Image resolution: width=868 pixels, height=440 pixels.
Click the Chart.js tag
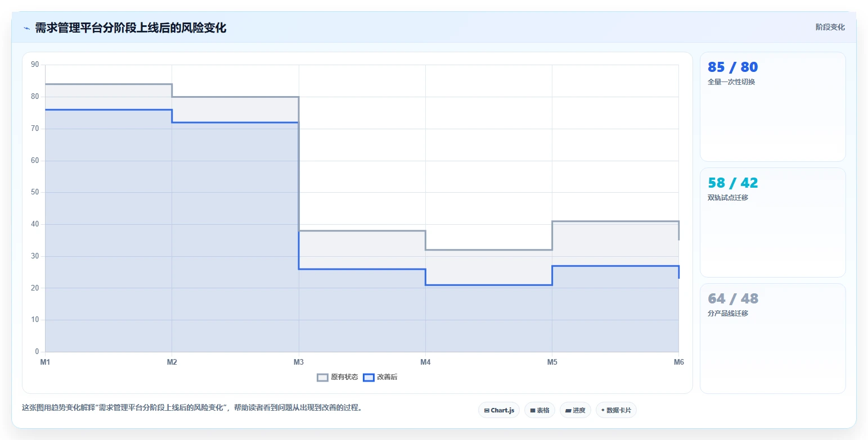point(499,410)
